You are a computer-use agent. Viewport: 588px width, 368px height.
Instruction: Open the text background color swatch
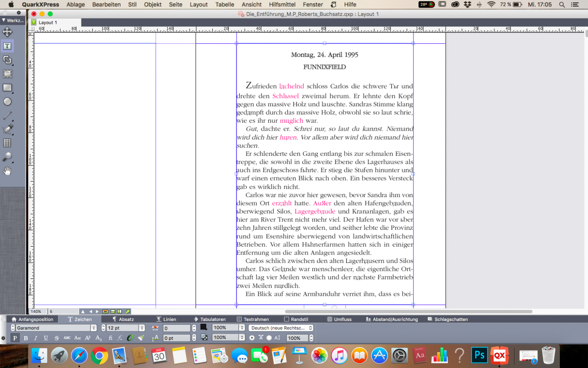point(204,337)
